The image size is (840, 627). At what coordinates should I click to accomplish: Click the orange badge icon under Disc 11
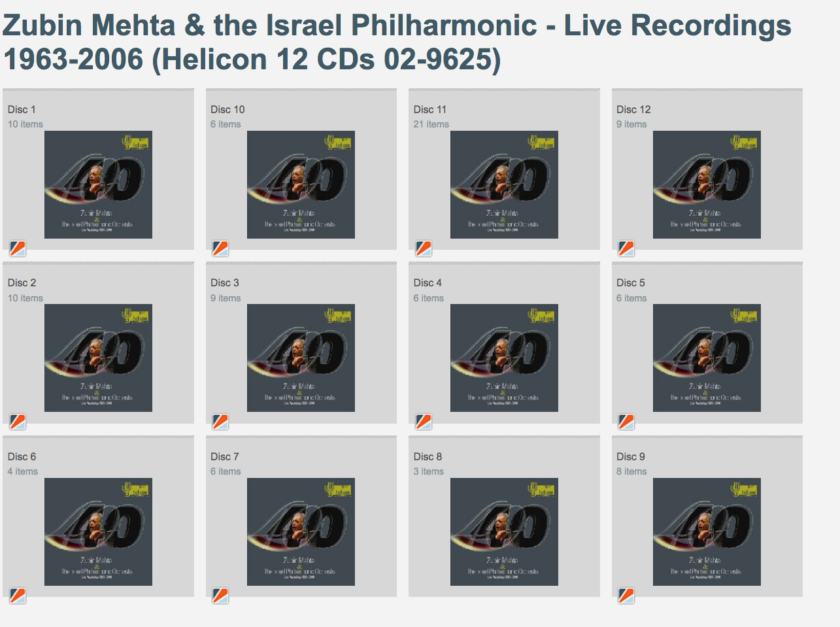[x=424, y=248]
